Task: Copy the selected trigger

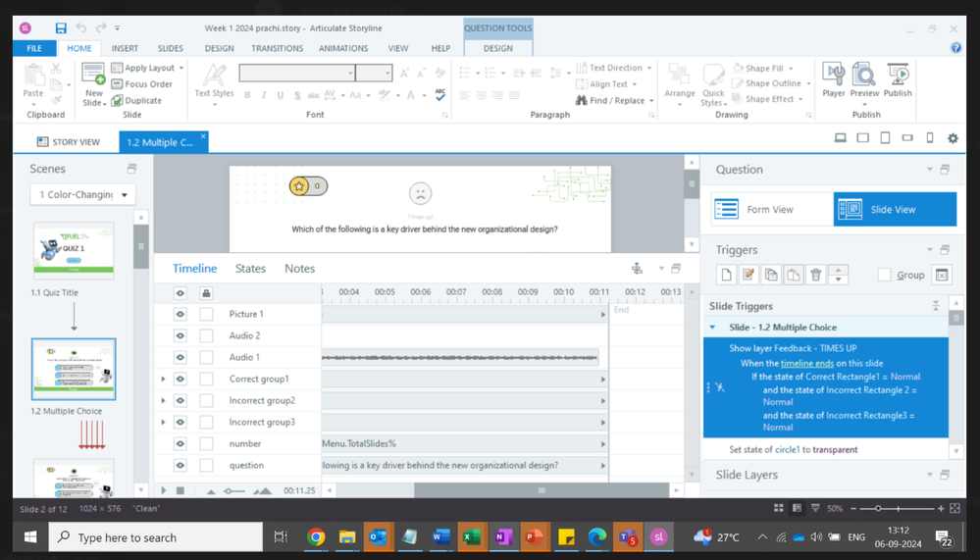Action: click(771, 275)
